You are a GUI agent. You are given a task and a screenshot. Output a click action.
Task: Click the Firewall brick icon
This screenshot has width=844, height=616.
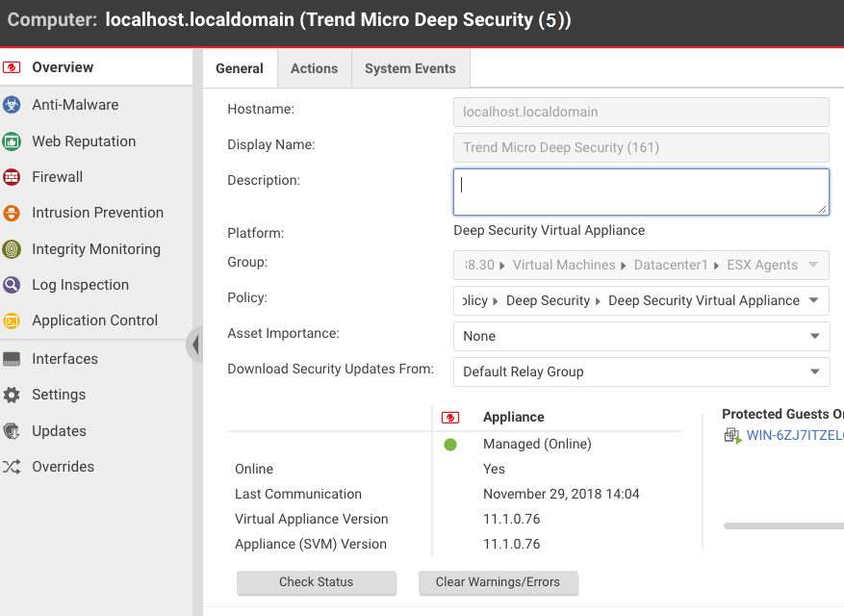pyautogui.click(x=12, y=177)
